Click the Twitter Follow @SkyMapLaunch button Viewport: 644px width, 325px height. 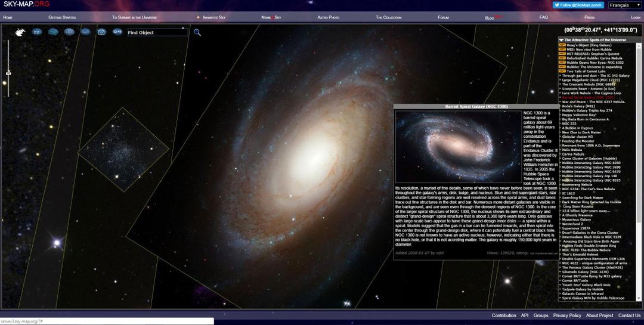pyautogui.click(x=578, y=5)
